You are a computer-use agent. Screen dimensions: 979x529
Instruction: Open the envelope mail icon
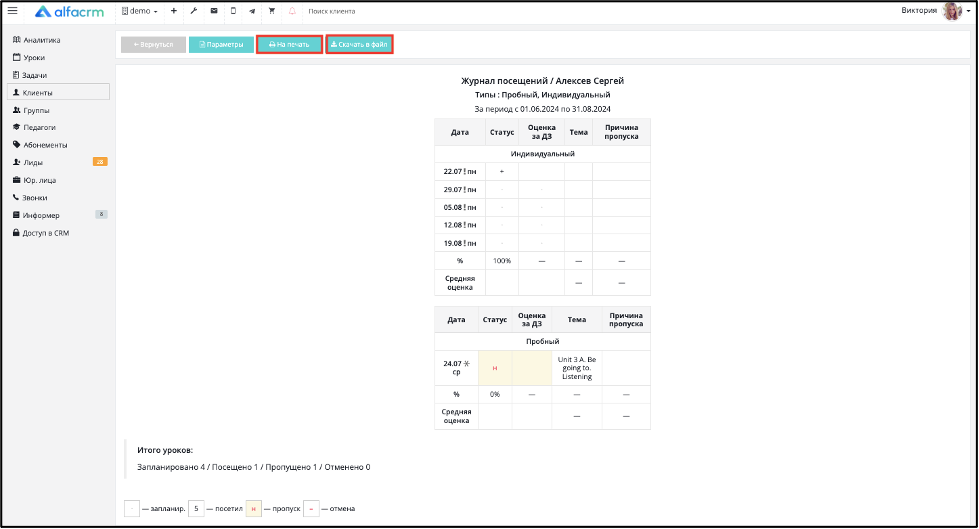[x=214, y=11]
